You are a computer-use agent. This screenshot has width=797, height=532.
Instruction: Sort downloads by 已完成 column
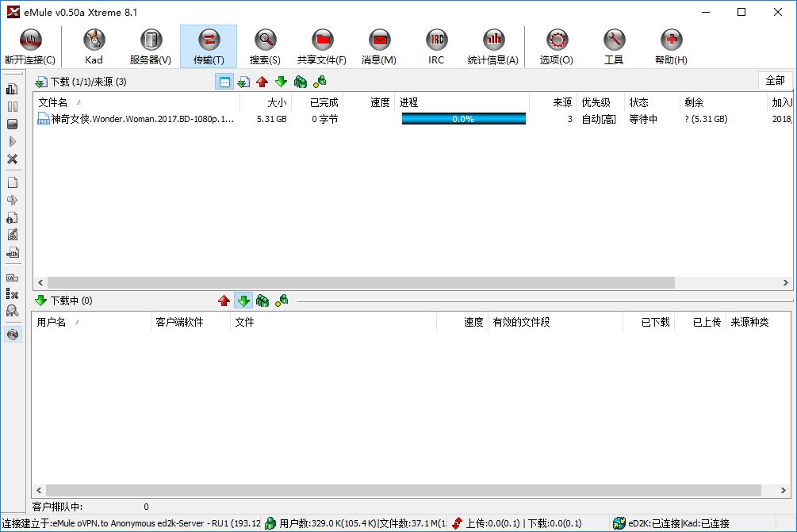coord(318,102)
